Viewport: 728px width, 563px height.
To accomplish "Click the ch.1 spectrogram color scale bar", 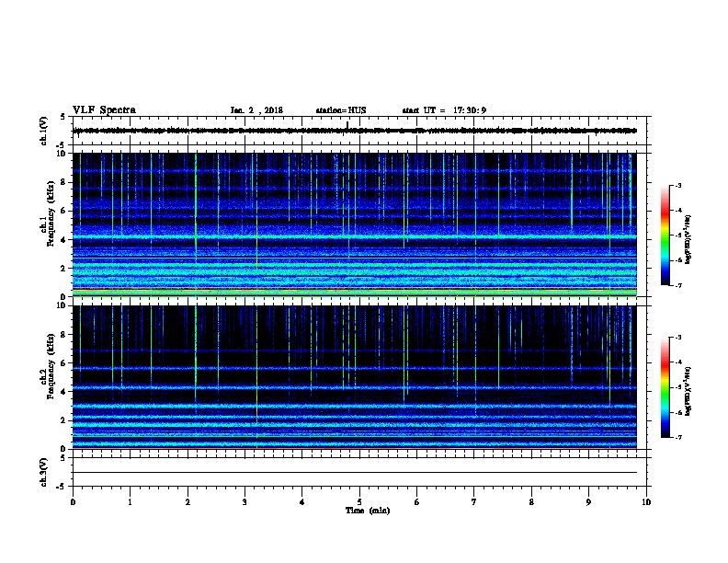I will pos(665,236).
